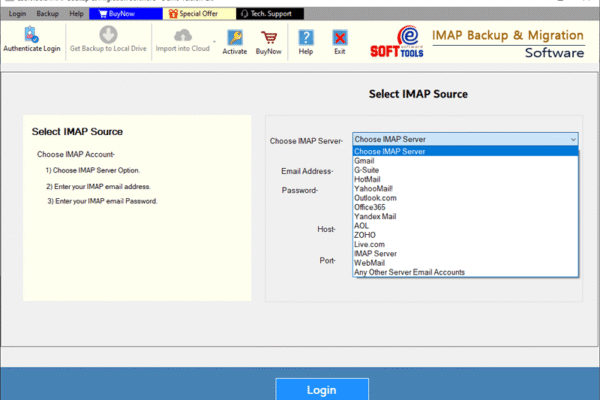
Task: Click the Special Offer banner button
Action: pos(195,14)
